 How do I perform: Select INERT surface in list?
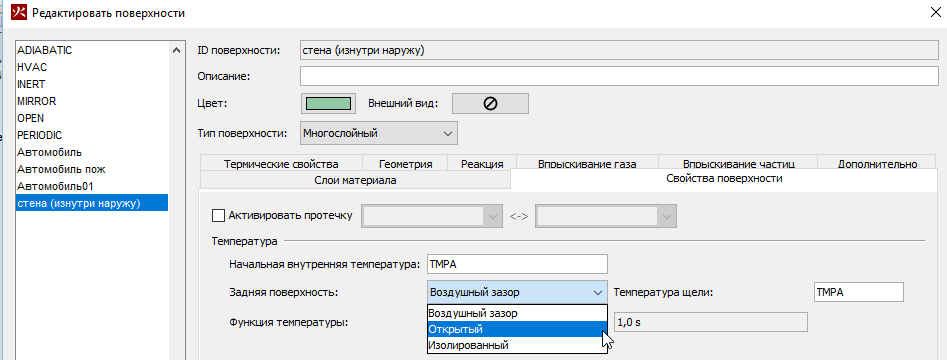click(92, 84)
